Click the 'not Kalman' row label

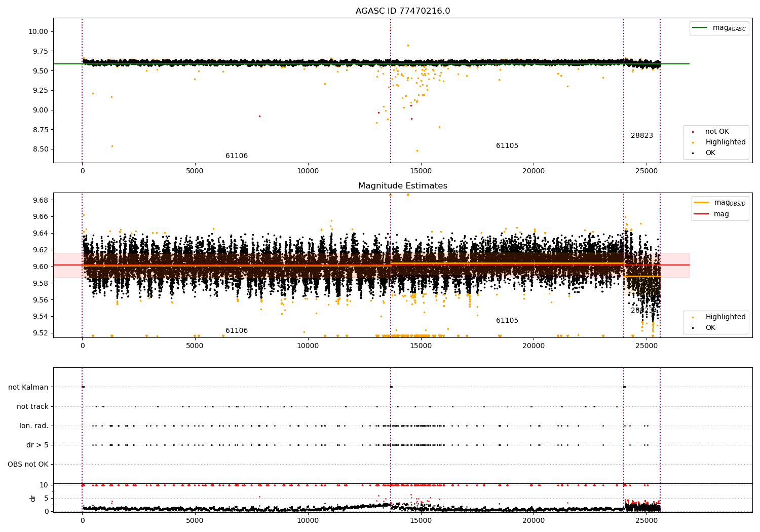(x=28, y=388)
